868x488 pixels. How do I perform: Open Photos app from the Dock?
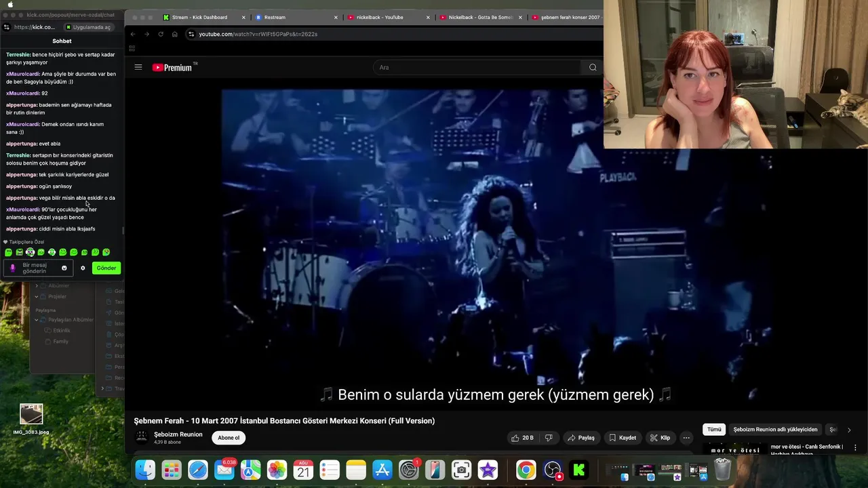pyautogui.click(x=277, y=470)
